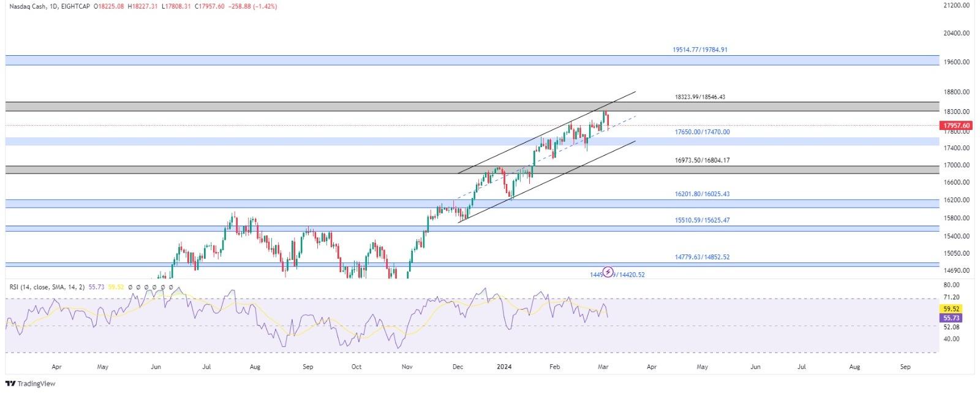Click the 71.20 RSI axis label
The image size is (980, 393).
tap(951, 297)
